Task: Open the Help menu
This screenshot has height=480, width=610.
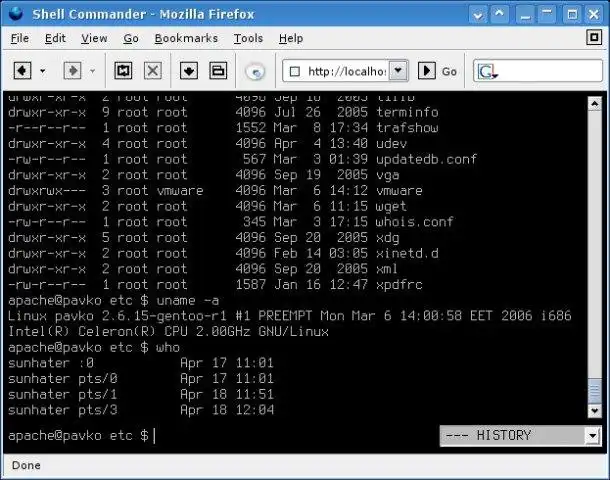Action: click(291, 38)
